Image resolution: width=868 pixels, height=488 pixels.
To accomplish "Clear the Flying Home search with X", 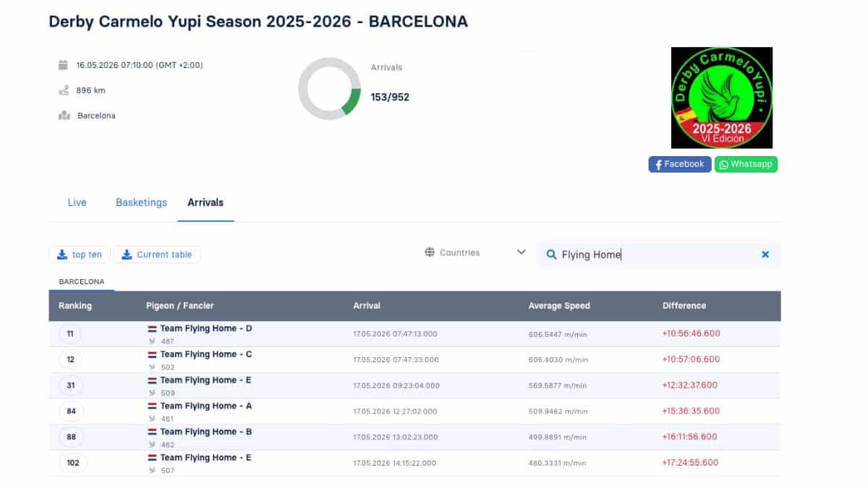I will coord(765,254).
